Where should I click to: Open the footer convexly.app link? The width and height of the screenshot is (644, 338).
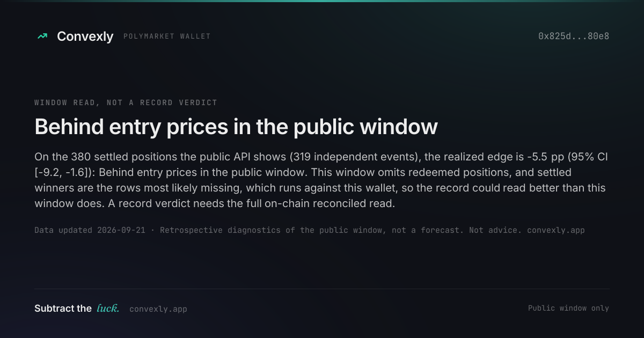point(158,309)
